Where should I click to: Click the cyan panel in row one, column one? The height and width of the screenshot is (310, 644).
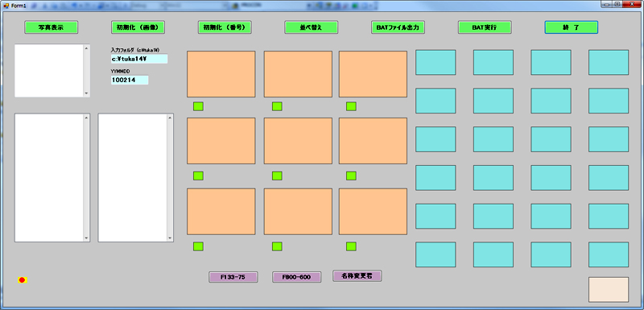pos(436,63)
